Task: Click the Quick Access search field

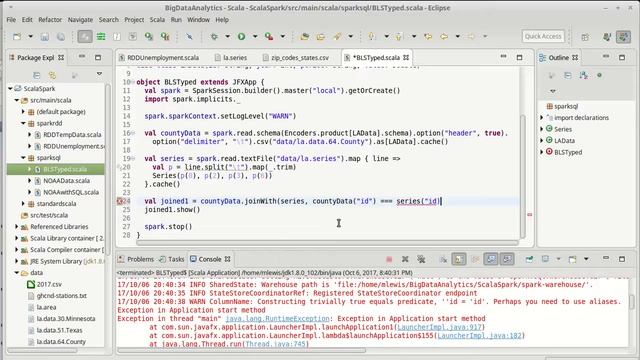Action: coord(543,36)
